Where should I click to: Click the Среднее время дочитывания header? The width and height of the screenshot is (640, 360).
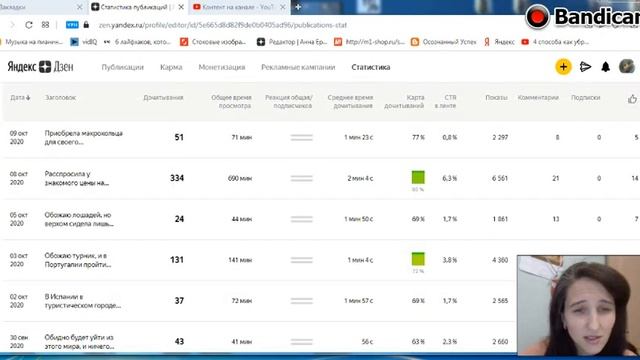pos(350,102)
